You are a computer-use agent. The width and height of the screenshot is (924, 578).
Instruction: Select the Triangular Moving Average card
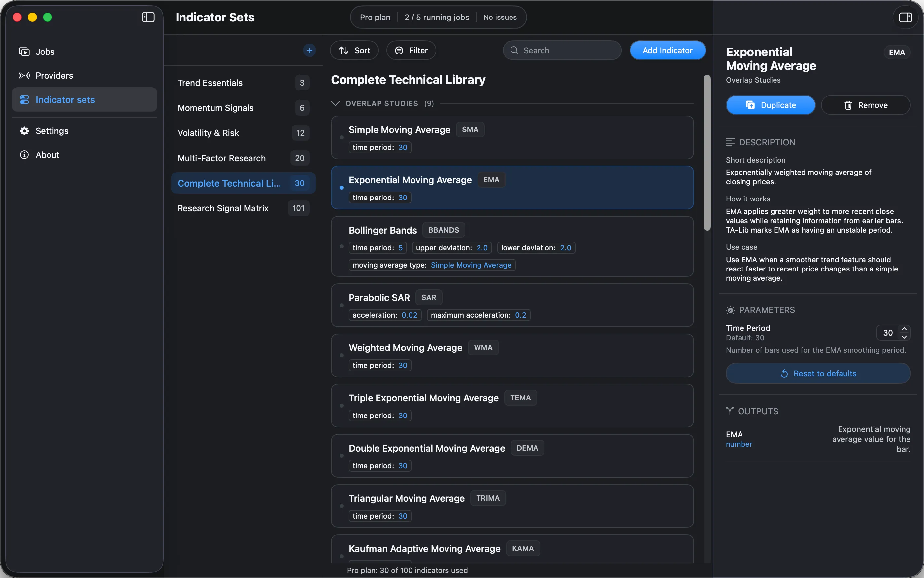[512, 506]
